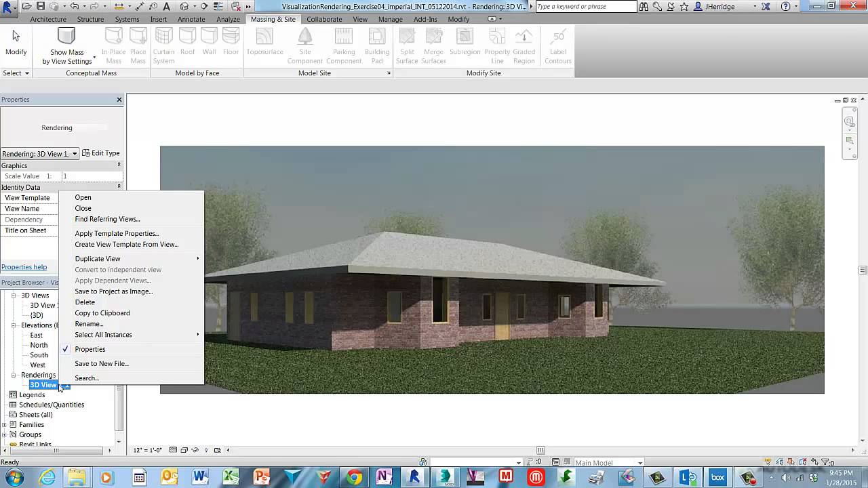The image size is (868, 488).
Task: Click the Split Surface tool
Action: pyautogui.click(x=407, y=46)
